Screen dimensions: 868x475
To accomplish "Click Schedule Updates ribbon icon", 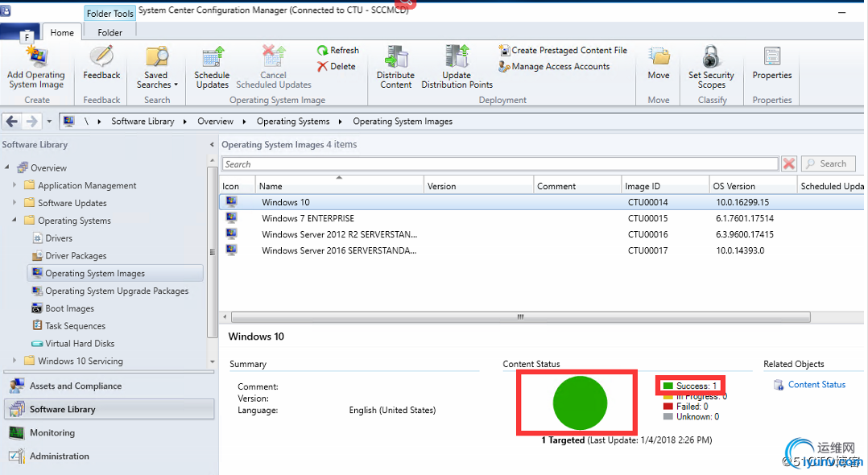I will 213,56.
